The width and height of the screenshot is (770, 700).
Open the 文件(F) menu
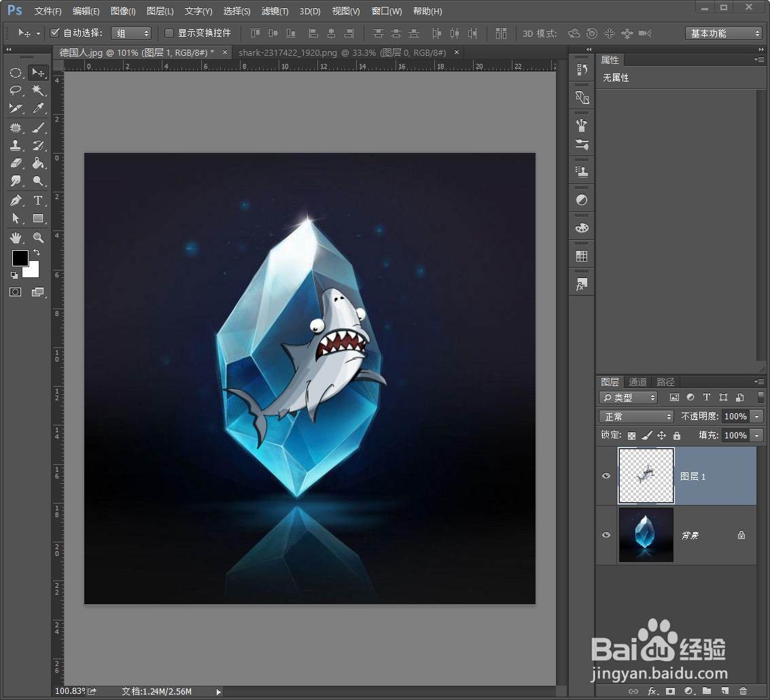click(x=48, y=11)
